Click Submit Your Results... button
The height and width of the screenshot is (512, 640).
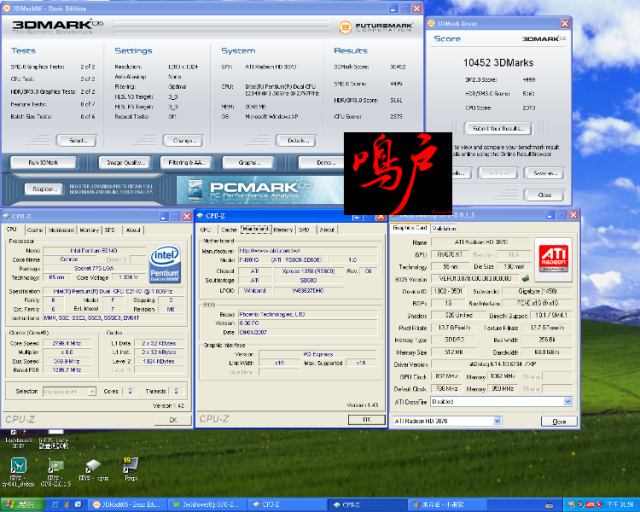click(498, 128)
